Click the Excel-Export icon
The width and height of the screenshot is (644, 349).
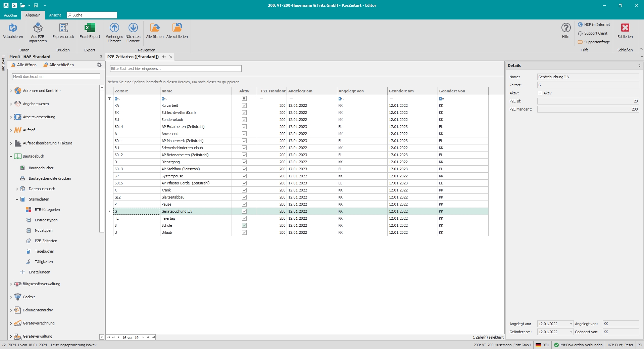click(x=90, y=28)
